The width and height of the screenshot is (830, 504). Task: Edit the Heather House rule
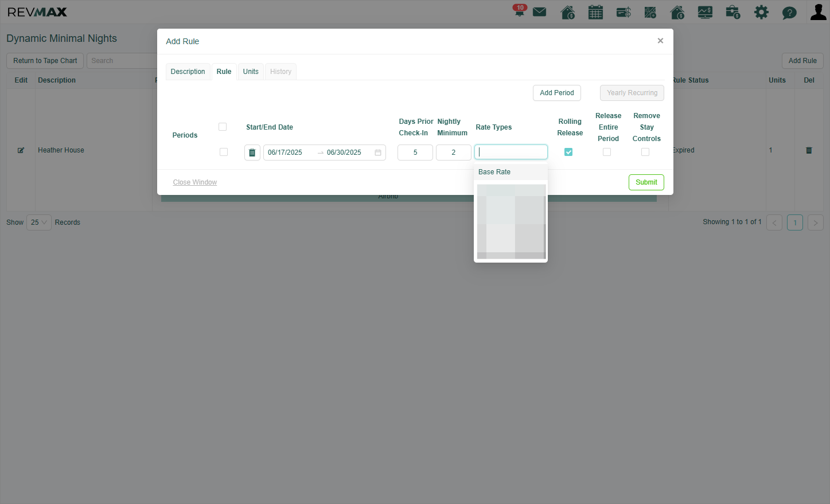coord(21,150)
